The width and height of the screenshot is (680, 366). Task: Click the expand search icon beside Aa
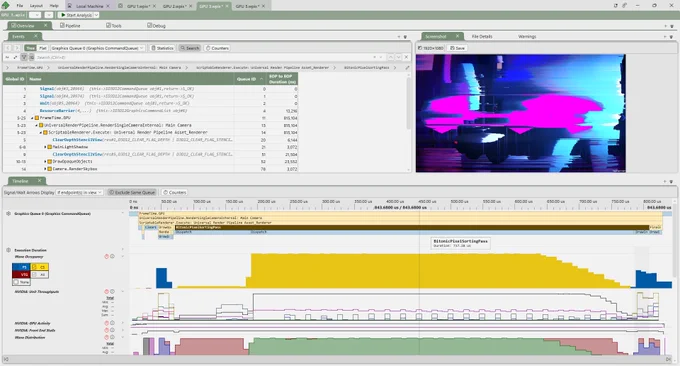[15, 57]
